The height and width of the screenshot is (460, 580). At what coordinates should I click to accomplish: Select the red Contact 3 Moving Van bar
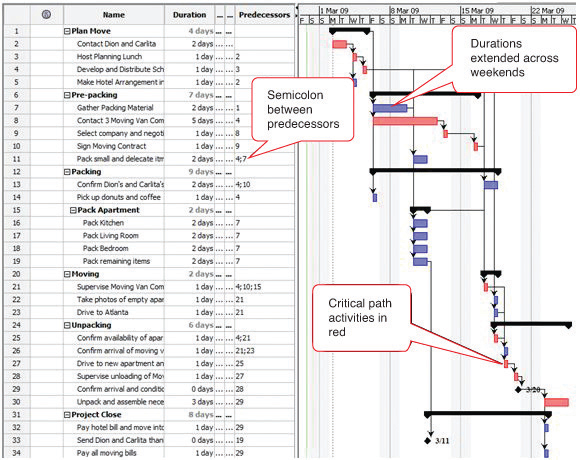coord(405,121)
